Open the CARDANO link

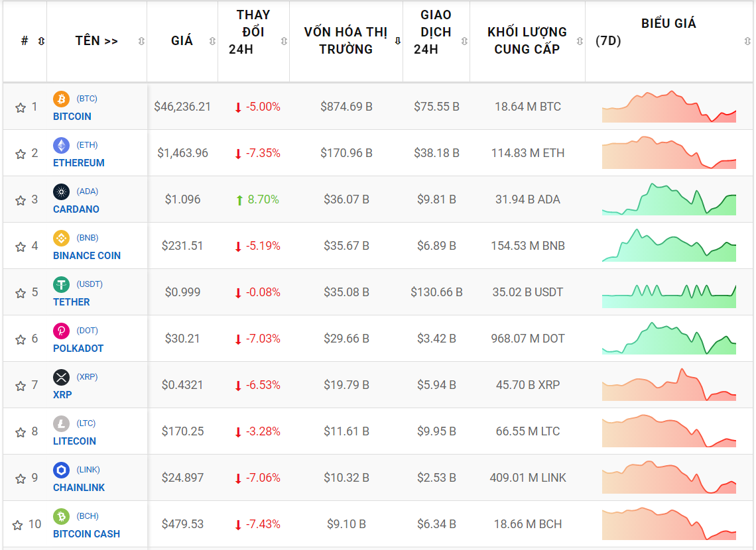(x=76, y=209)
